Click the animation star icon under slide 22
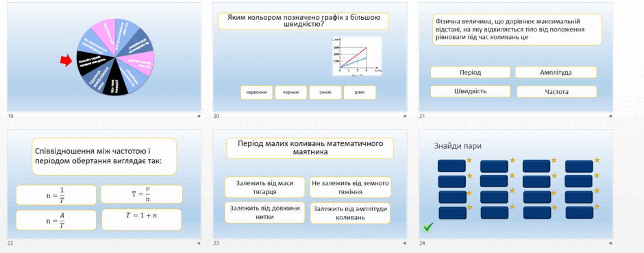The width and height of the screenshot is (644, 253). click(199, 243)
